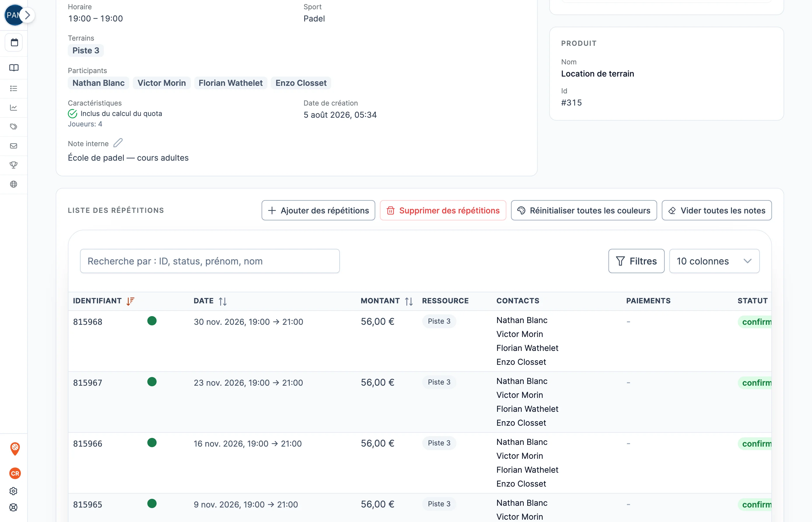Sort the table by Date
The width and height of the screenshot is (812, 522).
223,301
